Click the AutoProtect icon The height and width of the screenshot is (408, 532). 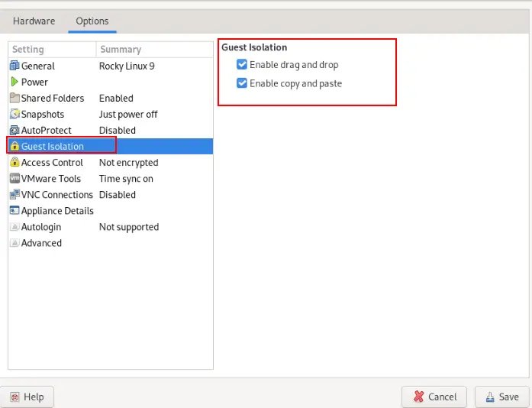(x=15, y=130)
